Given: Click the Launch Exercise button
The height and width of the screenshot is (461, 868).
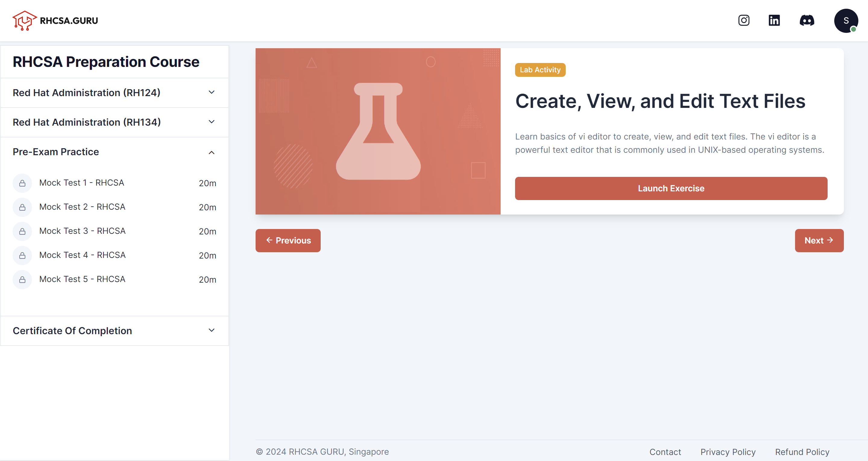Looking at the screenshot, I should point(671,188).
